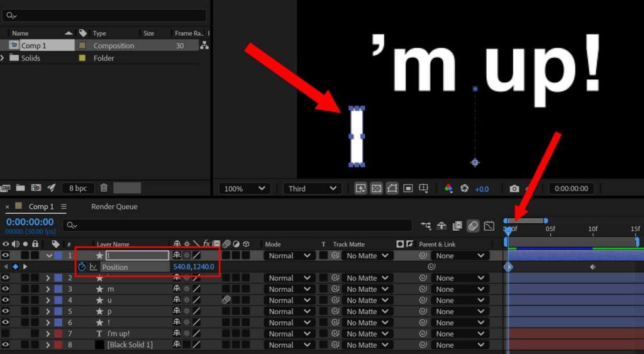The height and width of the screenshot is (354, 644).
Task: Open Comp 1 panel menu icon
Action: (64, 207)
